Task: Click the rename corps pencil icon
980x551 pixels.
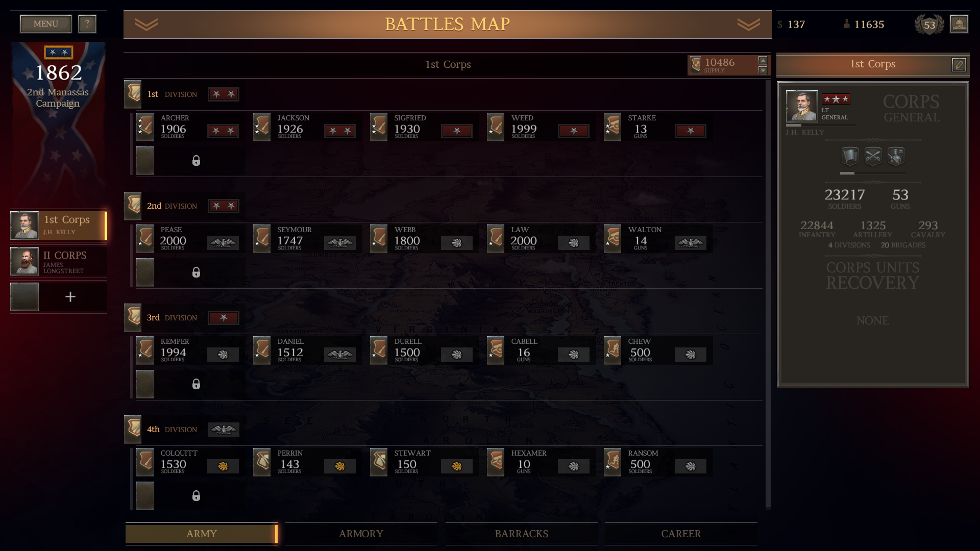Action: [x=959, y=65]
